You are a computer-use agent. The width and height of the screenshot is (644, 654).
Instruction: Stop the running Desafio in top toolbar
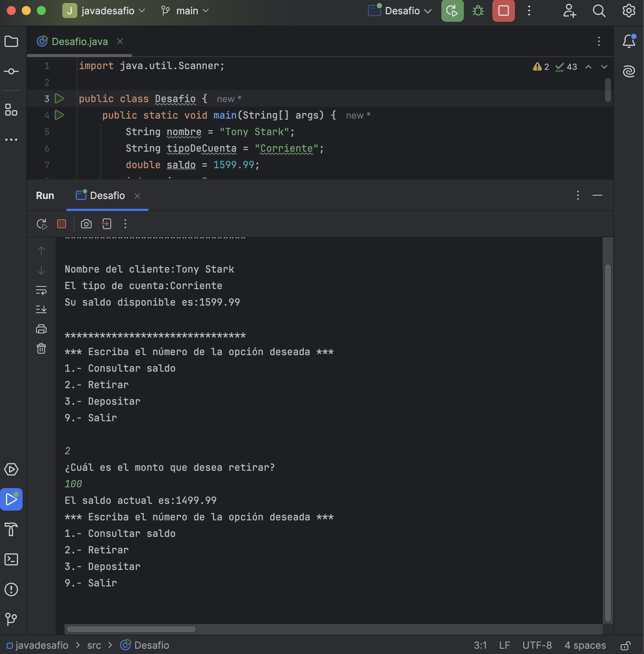(x=504, y=11)
